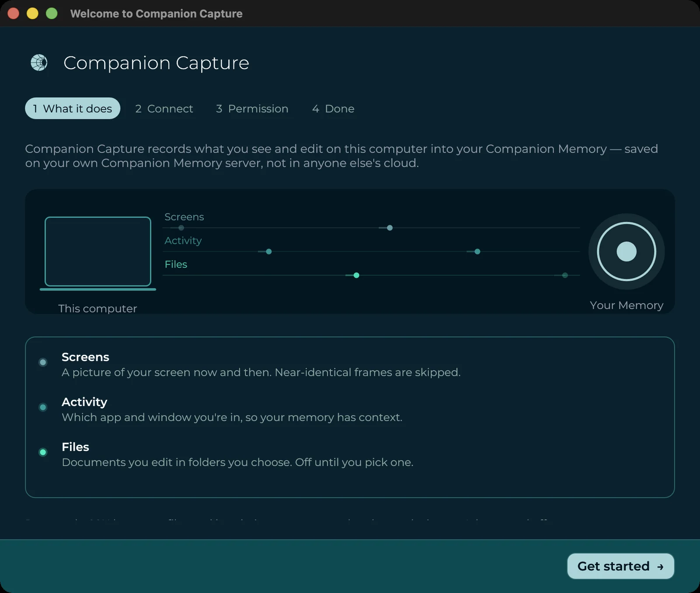The image size is (700, 593).
Task: Click the bright dot beside Files description
Action: coord(43,452)
